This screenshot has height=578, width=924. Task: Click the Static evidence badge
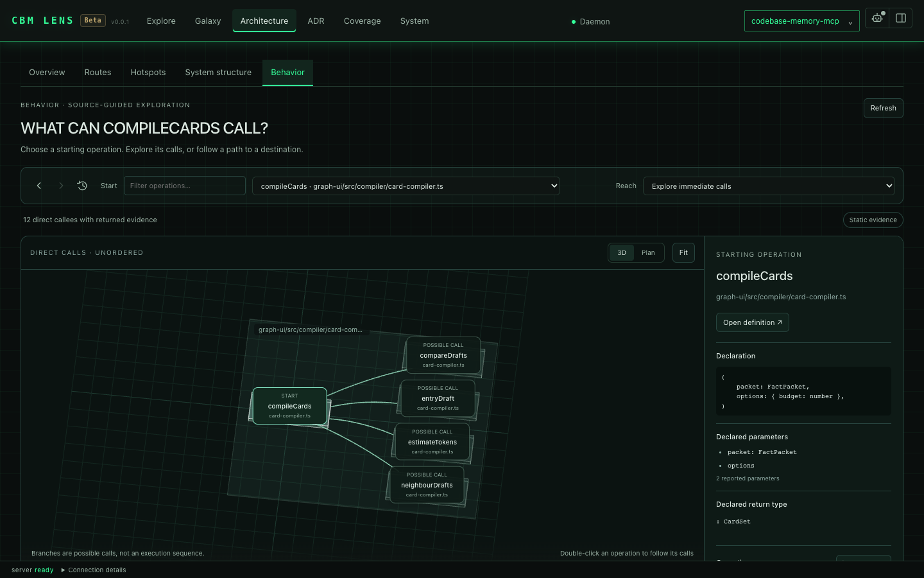click(873, 220)
